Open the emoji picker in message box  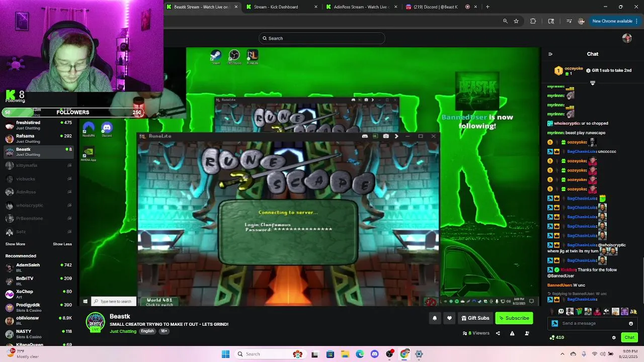631,323
